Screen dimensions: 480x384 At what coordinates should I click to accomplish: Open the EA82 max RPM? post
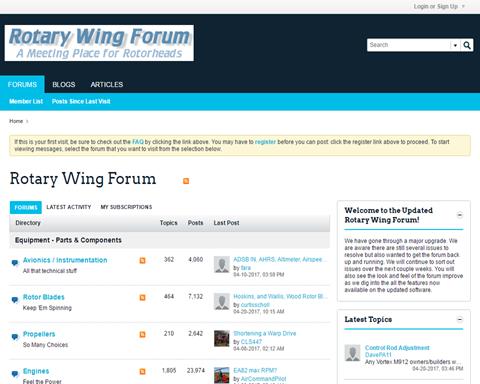tap(255, 370)
